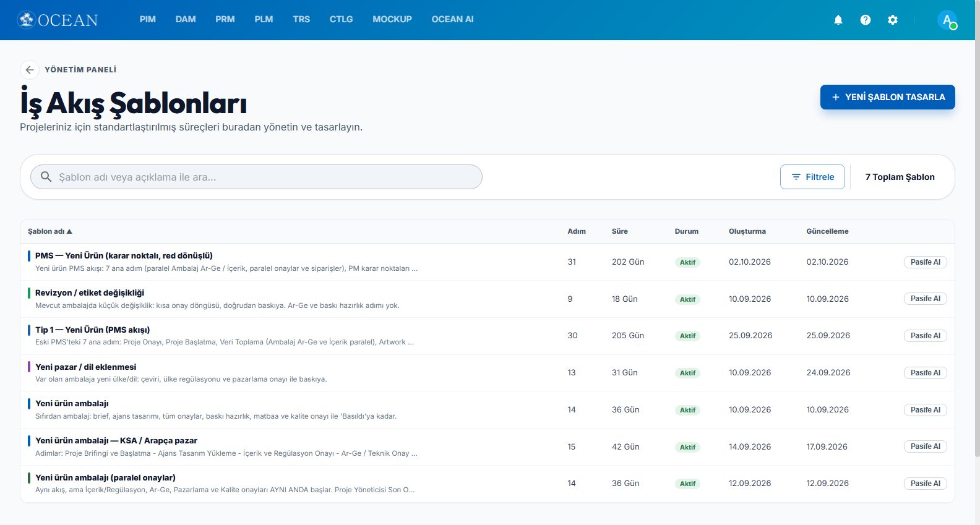Viewport: 980px width, 525px height.
Task: Sort by the Adım column header
Action: [577, 231]
